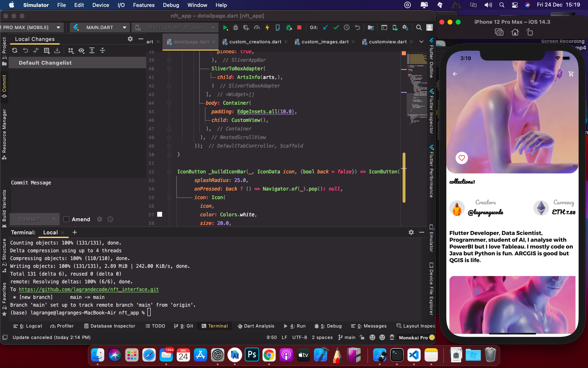Refresh the Local Changes view

15,50
